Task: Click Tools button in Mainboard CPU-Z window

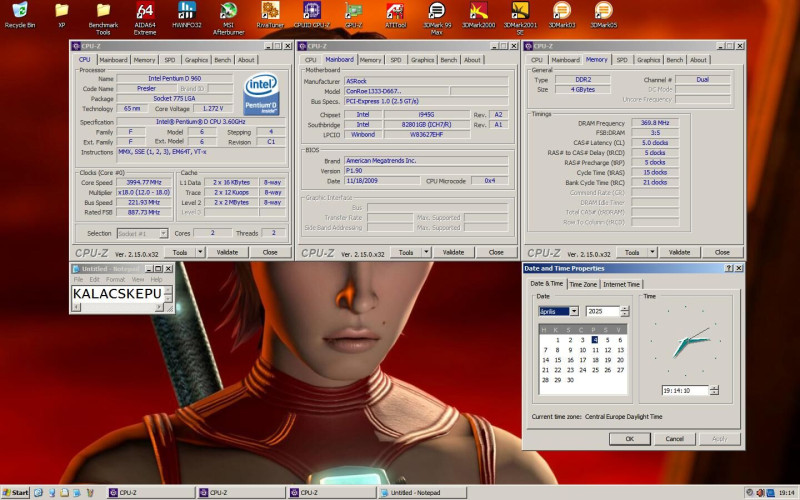Action: (406, 252)
